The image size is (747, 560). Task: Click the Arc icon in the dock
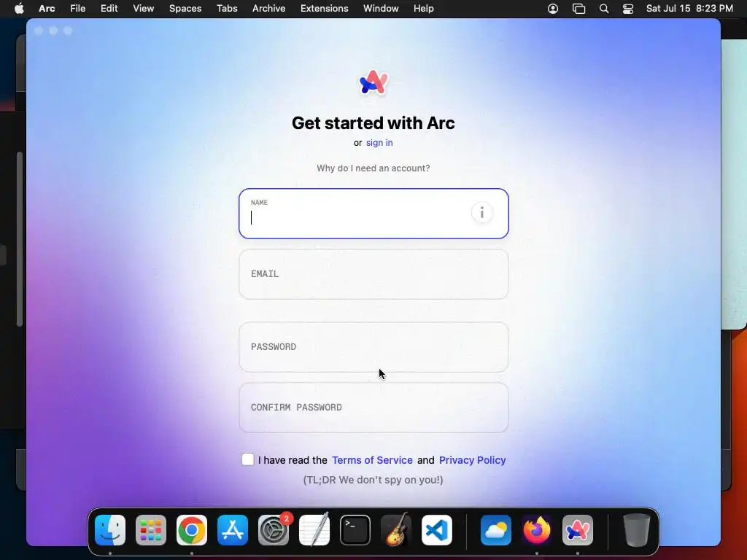click(578, 530)
